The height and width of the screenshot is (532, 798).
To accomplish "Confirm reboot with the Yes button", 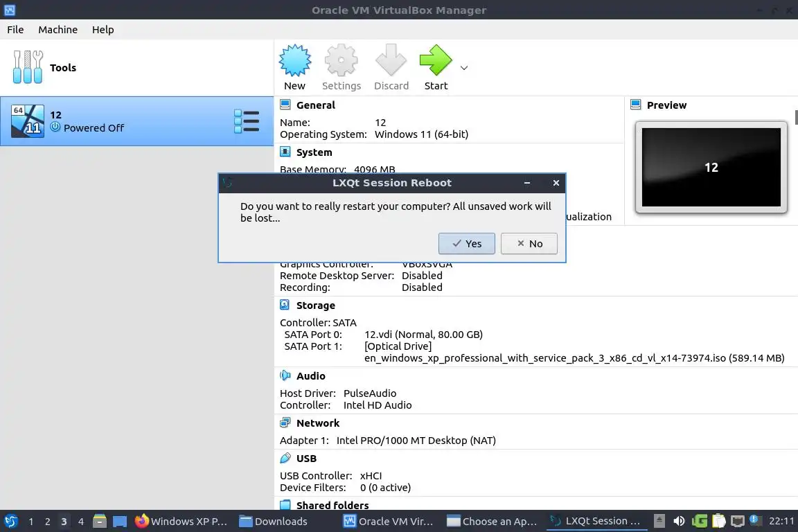I will coord(466,243).
